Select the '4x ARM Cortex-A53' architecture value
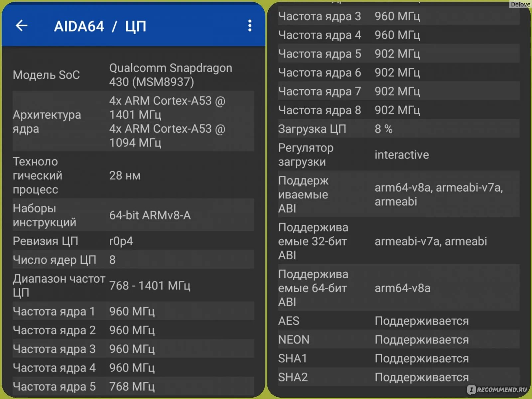 click(167, 122)
